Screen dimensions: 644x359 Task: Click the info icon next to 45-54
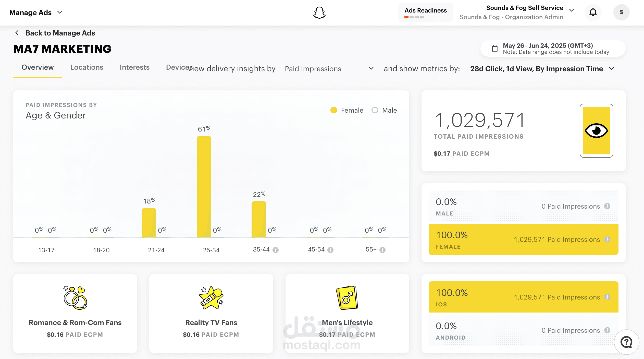[330, 250]
